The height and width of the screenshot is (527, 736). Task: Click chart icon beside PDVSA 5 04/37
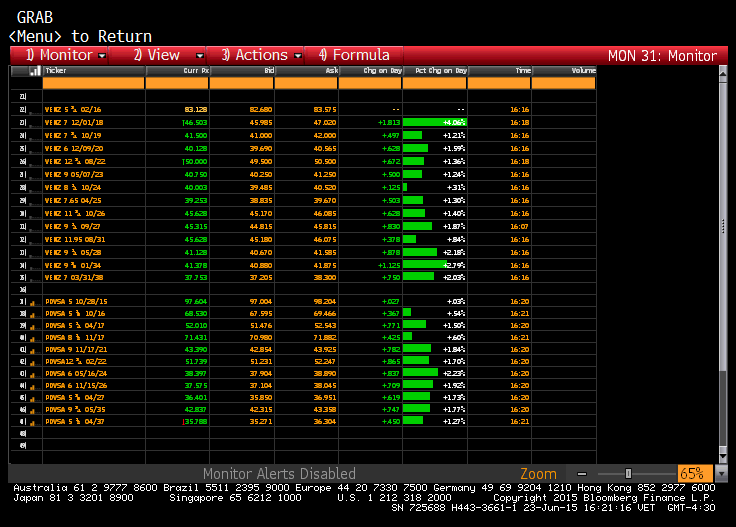pyautogui.click(x=32, y=423)
